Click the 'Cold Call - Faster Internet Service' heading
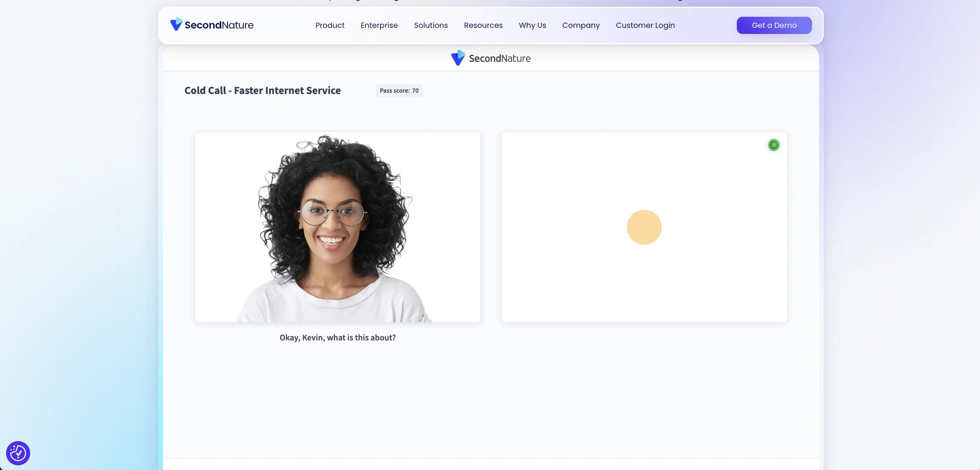 point(263,91)
